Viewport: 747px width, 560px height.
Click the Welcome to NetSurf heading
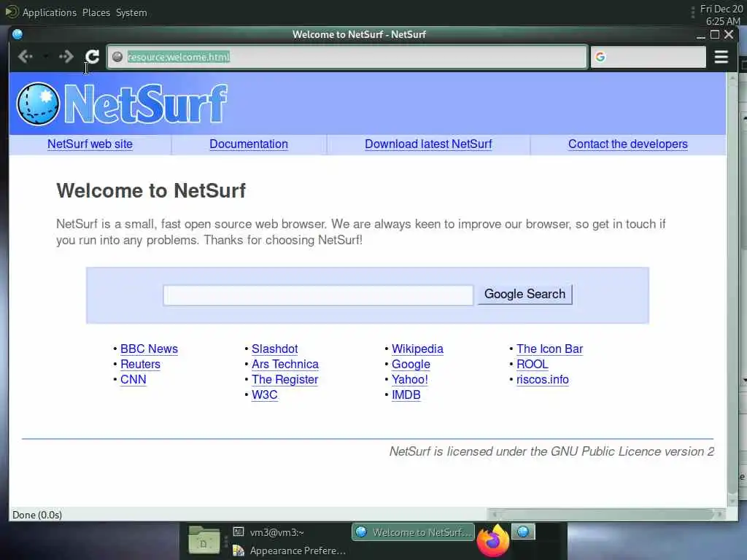tap(151, 190)
